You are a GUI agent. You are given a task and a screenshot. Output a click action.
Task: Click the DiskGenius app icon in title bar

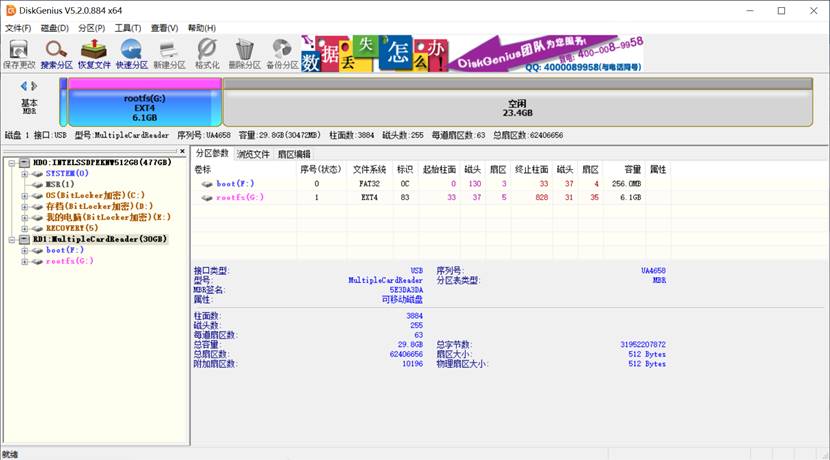(11, 11)
